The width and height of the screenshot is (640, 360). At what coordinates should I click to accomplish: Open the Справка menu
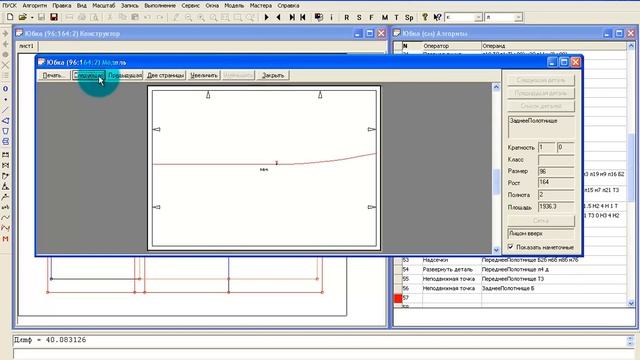(x=288, y=5)
